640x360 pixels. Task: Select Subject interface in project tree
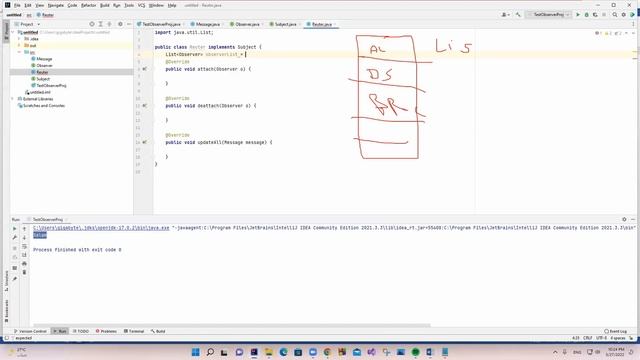pos(41,79)
